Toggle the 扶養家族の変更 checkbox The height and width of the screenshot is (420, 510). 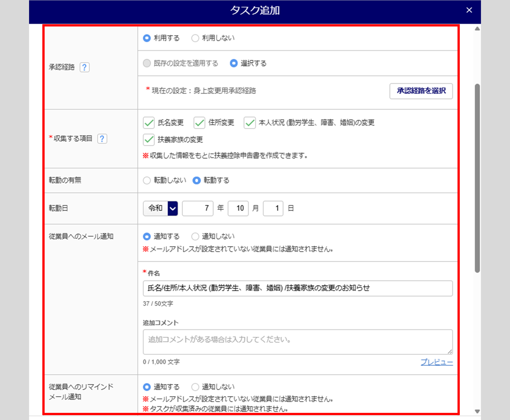pos(149,140)
